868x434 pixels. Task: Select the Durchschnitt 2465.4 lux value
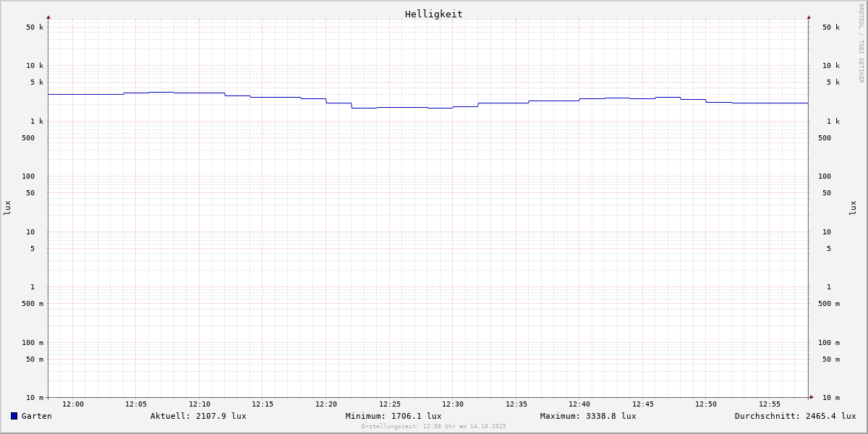point(795,416)
